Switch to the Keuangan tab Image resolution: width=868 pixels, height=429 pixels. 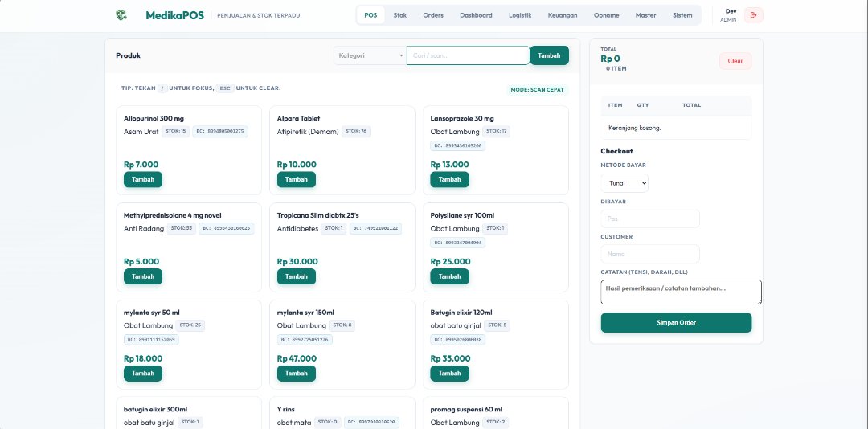(x=563, y=15)
